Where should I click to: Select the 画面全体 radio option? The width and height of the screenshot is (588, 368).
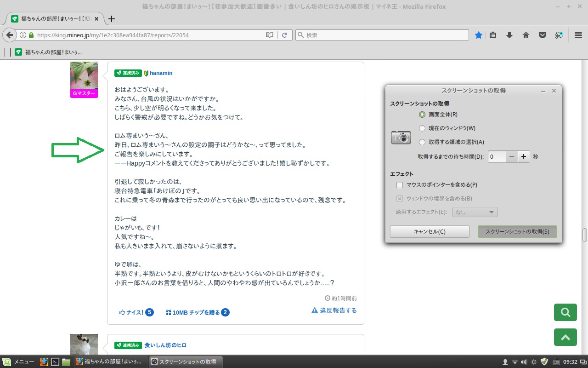(422, 115)
